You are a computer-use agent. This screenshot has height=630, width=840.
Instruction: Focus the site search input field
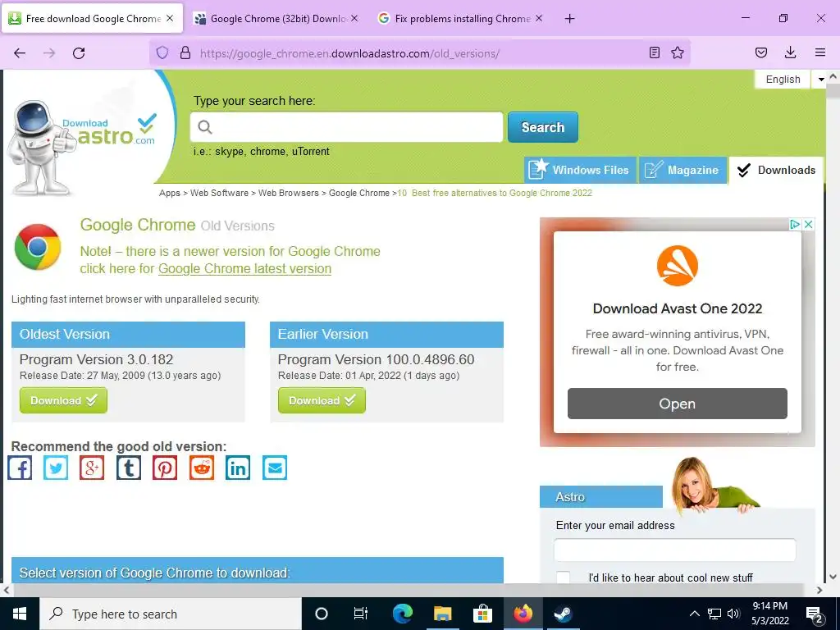pos(347,127)
